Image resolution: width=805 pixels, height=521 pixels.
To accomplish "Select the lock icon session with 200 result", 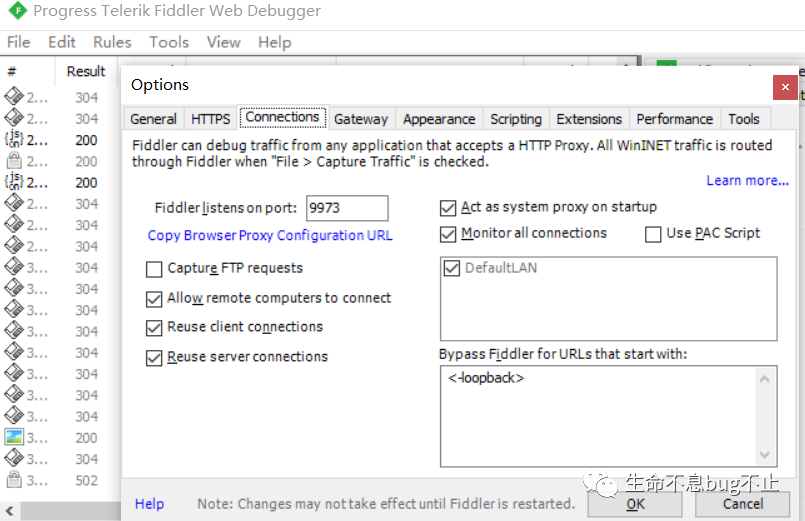I will tap(60, 162).
